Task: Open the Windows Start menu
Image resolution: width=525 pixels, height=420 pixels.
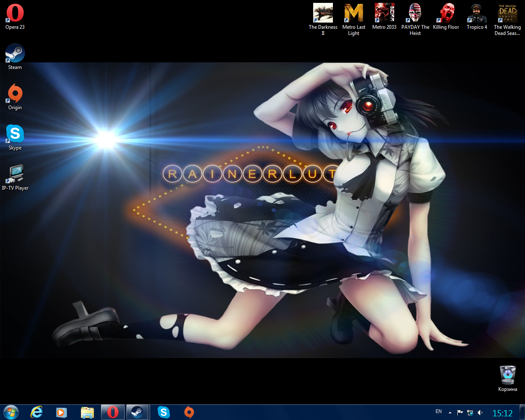Action: coord(11,412)
